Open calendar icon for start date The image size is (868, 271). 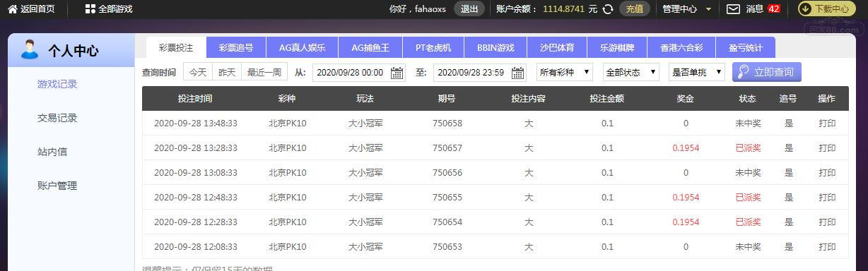pyautogui.click(x=397, y=73)
